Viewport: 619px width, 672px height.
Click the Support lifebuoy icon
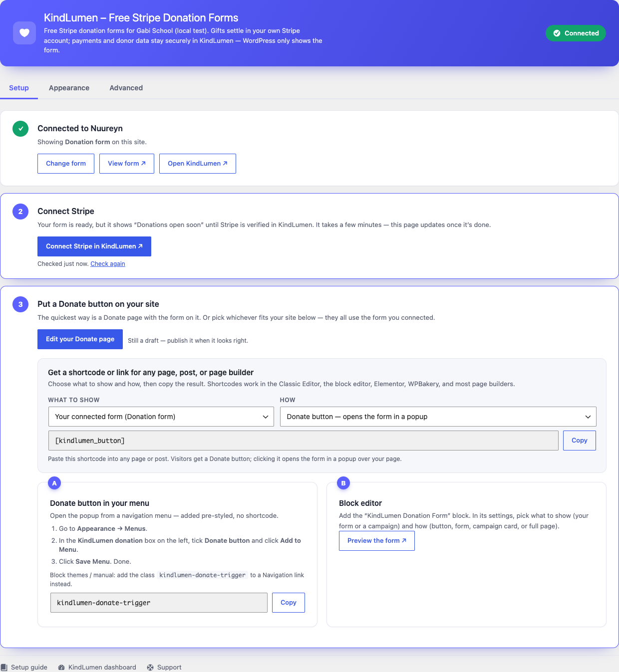tap(150, 668)
